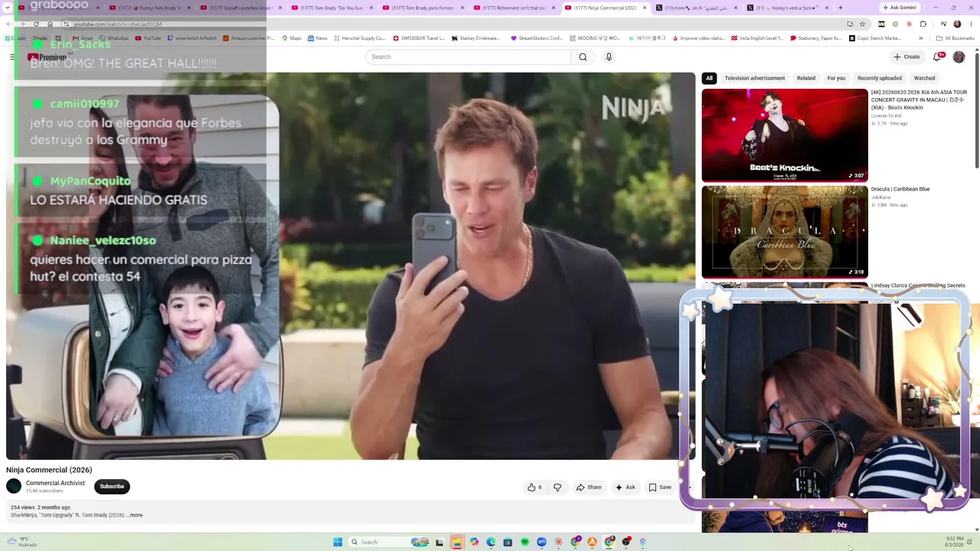Open the SWISSGEAR Travel bookmark
980x551 pixels.
point(419,38)
